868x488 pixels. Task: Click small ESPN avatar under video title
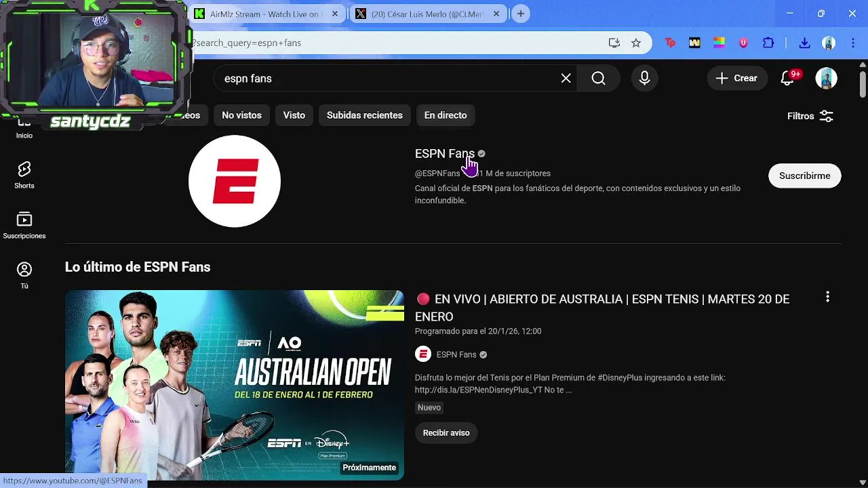tap(423, 354)
